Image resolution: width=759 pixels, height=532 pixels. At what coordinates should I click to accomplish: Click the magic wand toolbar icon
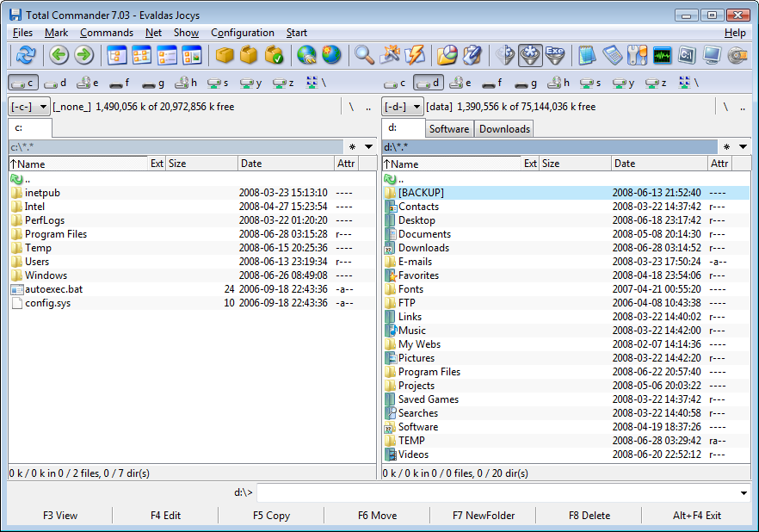(x=390, y=55)
